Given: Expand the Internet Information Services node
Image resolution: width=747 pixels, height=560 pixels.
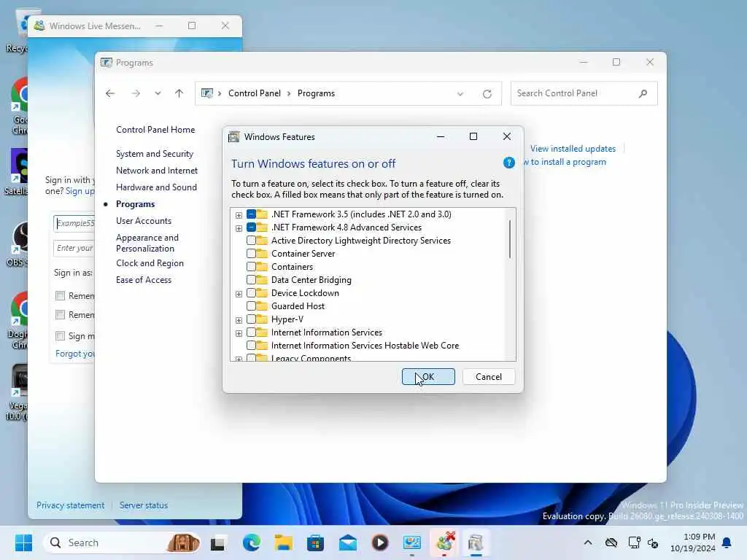Looking at the screenshot, I should (239, 333).
